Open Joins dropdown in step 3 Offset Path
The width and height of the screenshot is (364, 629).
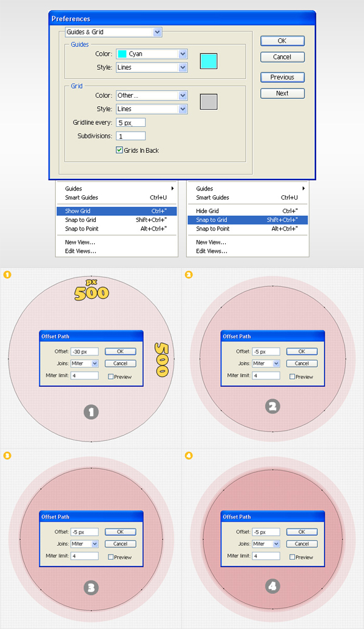click(x=85, y=544)
